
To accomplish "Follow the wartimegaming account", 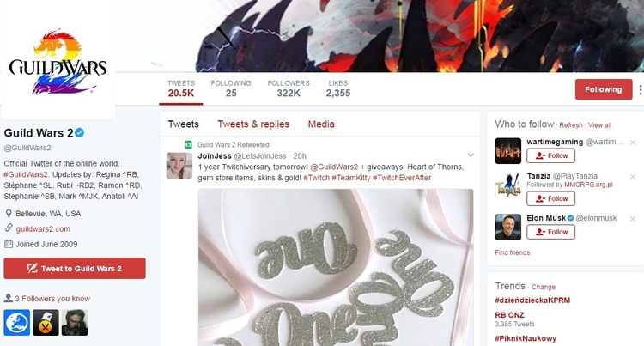I will click(x=550, y=155).
